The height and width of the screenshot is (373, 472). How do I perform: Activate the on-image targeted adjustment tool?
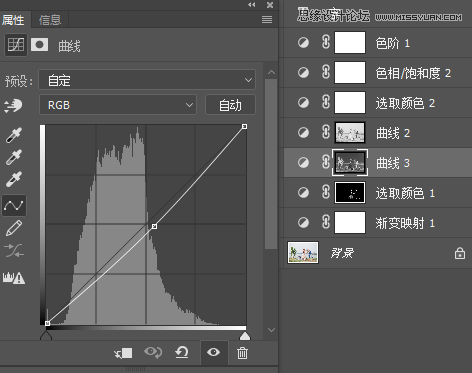[x=13, y=106]
